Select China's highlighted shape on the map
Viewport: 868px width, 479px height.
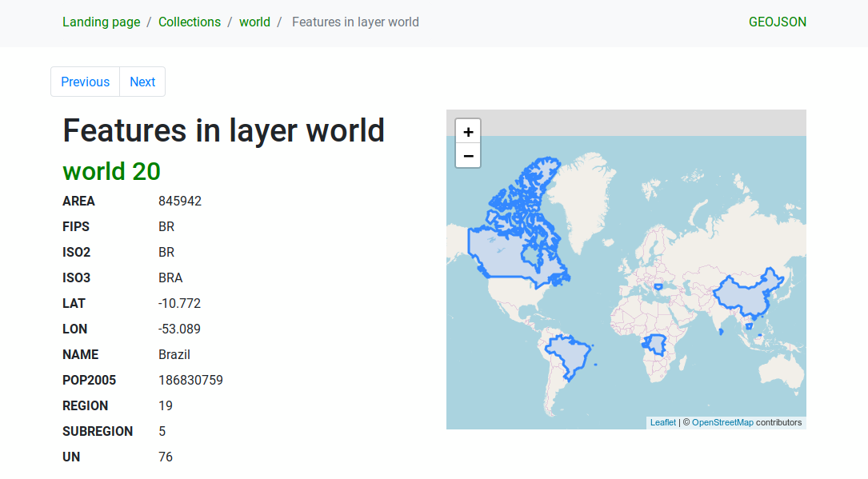tap(744, 296)
